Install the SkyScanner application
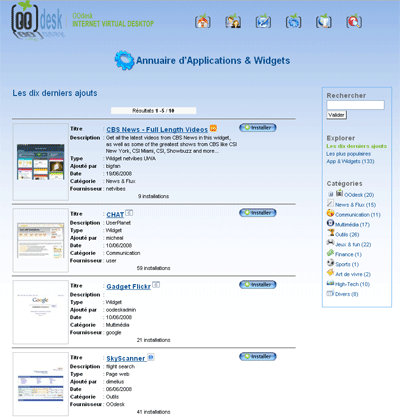 [258, 357]
